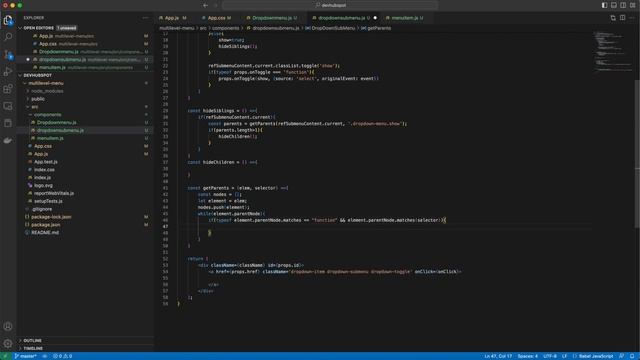Click the Explorer panel more actions ellipsis
This screenshot has height=360, width=640.
(x=146, y=18)
